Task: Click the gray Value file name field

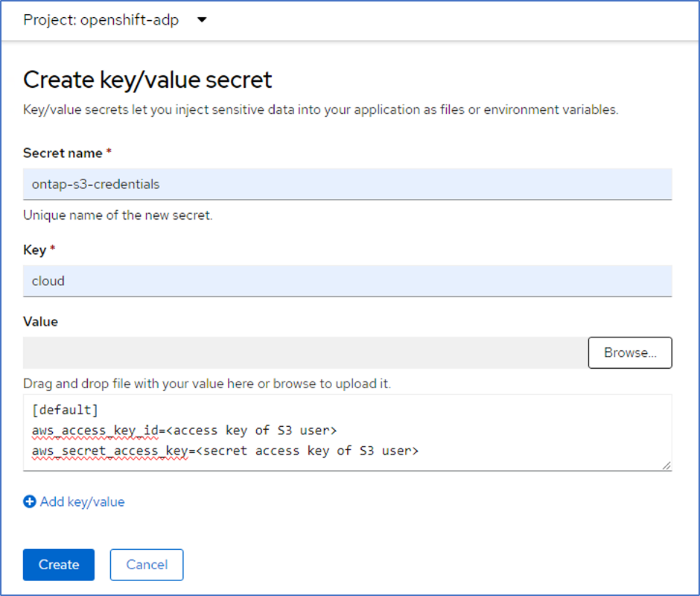Action: (x=304, y=352)
